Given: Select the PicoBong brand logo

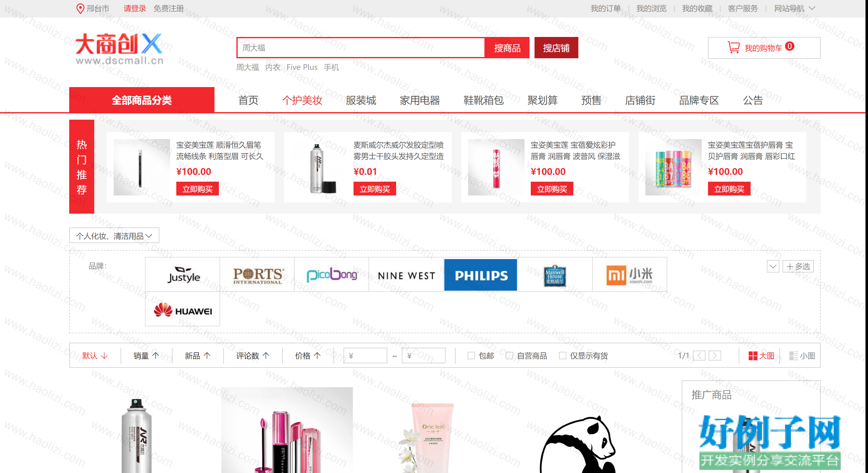Looking at the screenshot, I should coord(332,274).
